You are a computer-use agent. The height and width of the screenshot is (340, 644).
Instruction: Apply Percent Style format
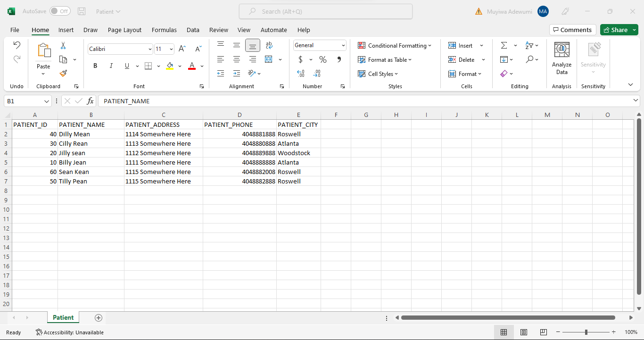pyautogui.click(x=323, y=59)
